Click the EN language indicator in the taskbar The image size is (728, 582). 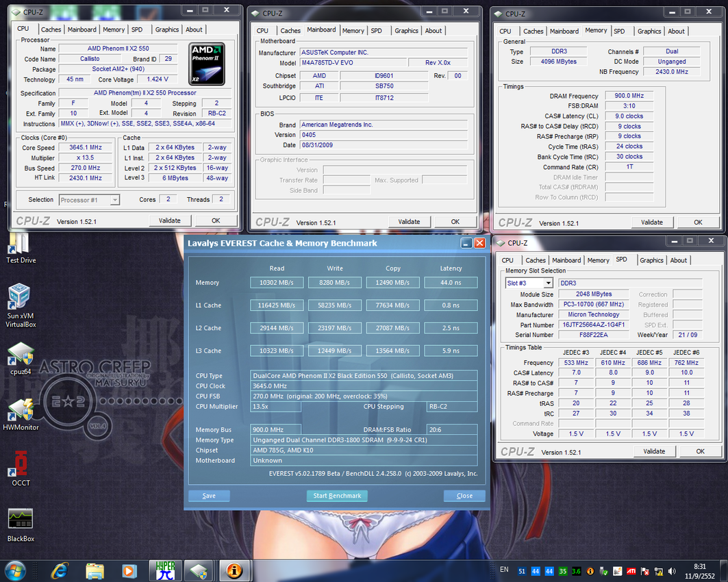pos(504,570)
